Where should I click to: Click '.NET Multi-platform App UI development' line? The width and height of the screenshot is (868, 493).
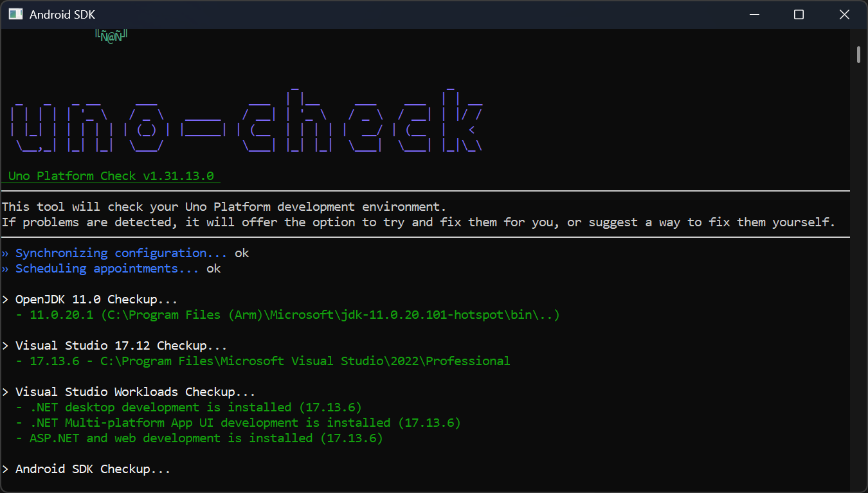[x=239, y=423]
